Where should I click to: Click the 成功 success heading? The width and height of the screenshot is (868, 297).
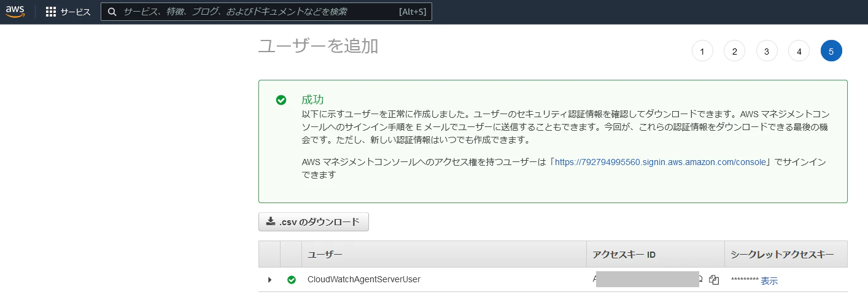point(312,99)
